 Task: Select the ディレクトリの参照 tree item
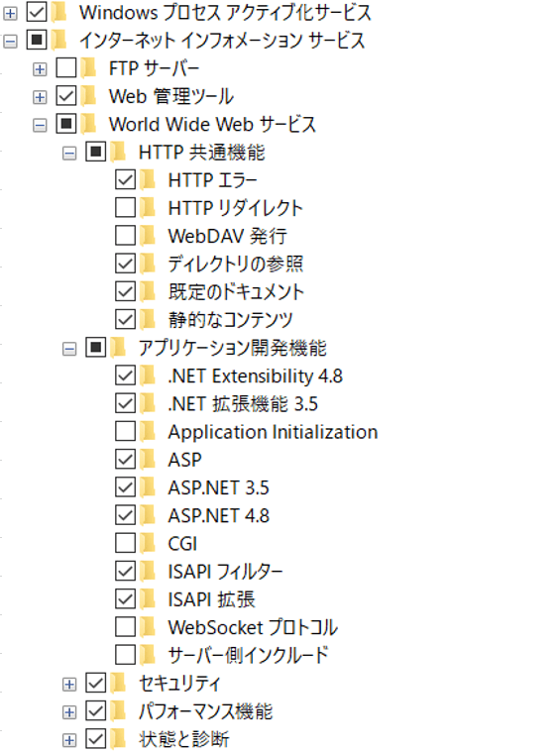point(236,264)
